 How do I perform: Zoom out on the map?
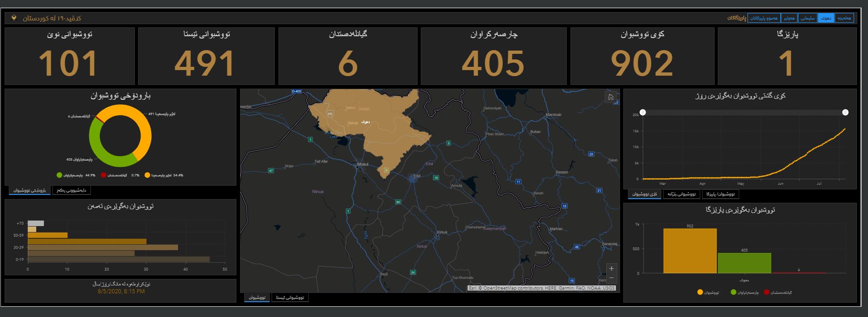611,278
